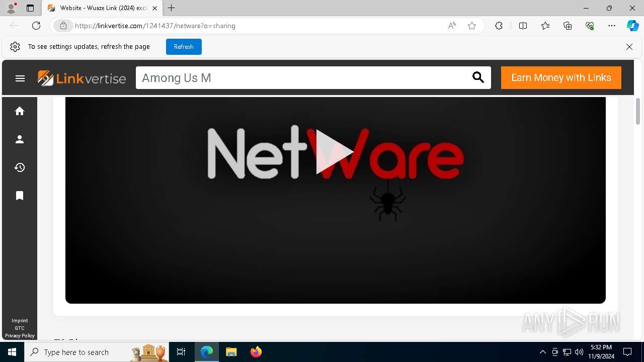Screen dimensions: 644x362
Task: Open the bookmarks icon in the sidebar
Action: [20, 196]
